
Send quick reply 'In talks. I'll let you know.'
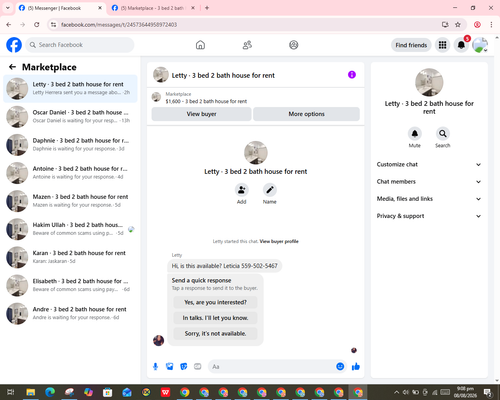coord(215,318)
